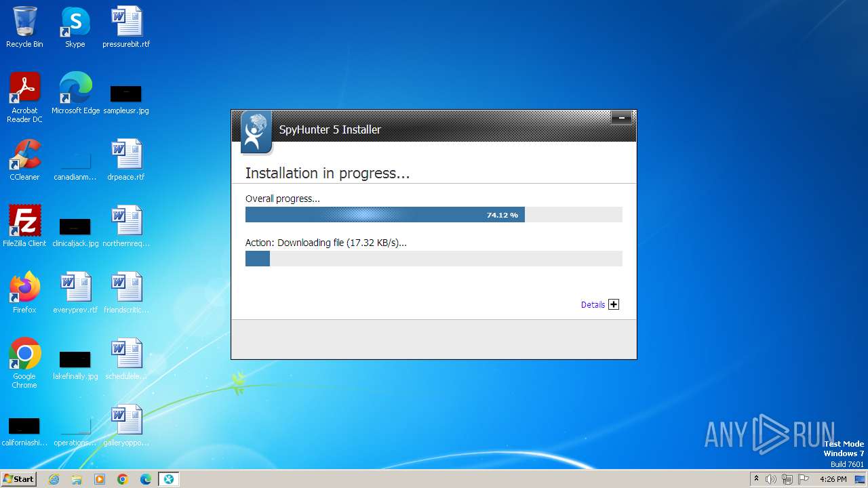The width and height of the screenshot is (868, 488).
Task: Select clinicaljack.jpg image file
Action: click(x=75, y=232)
